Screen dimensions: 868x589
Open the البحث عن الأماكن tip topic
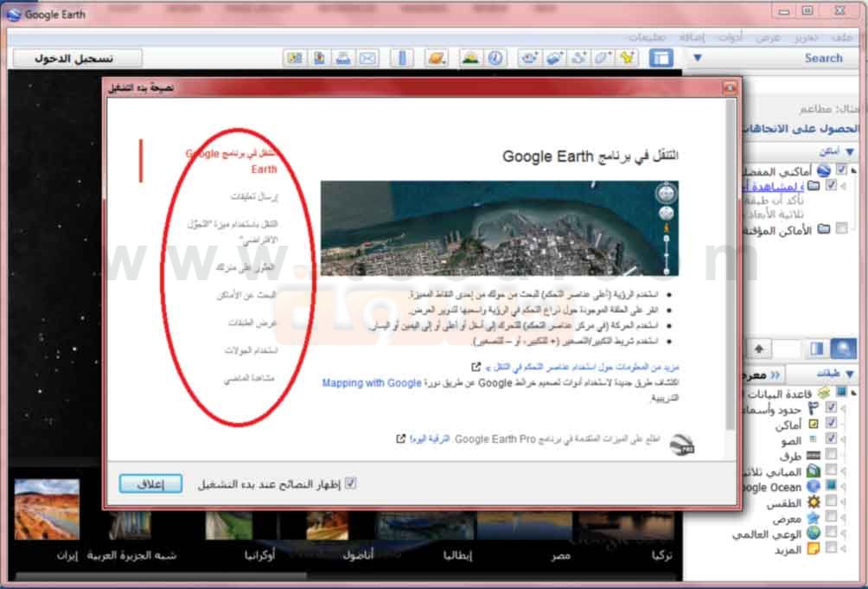tap(246, 295)
